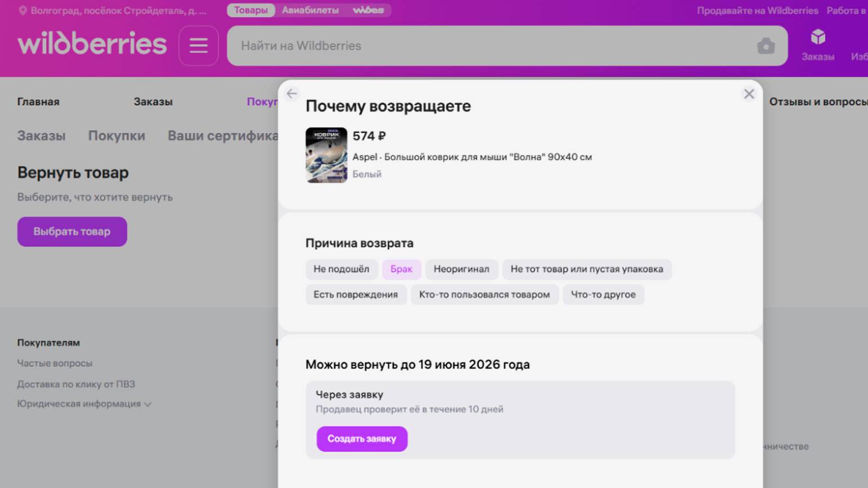
Task: Open Продавайте на Wildberries link
Action: [x=757, y=11]
